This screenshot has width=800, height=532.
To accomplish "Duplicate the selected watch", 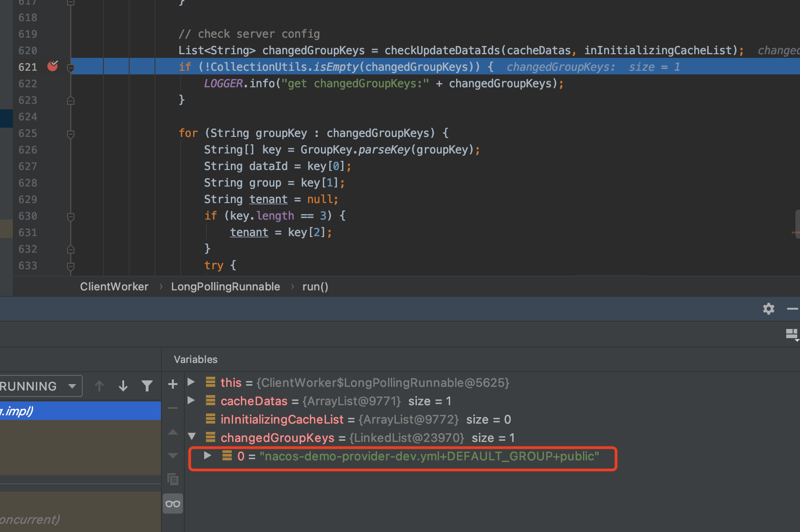I will pos(173,480).
